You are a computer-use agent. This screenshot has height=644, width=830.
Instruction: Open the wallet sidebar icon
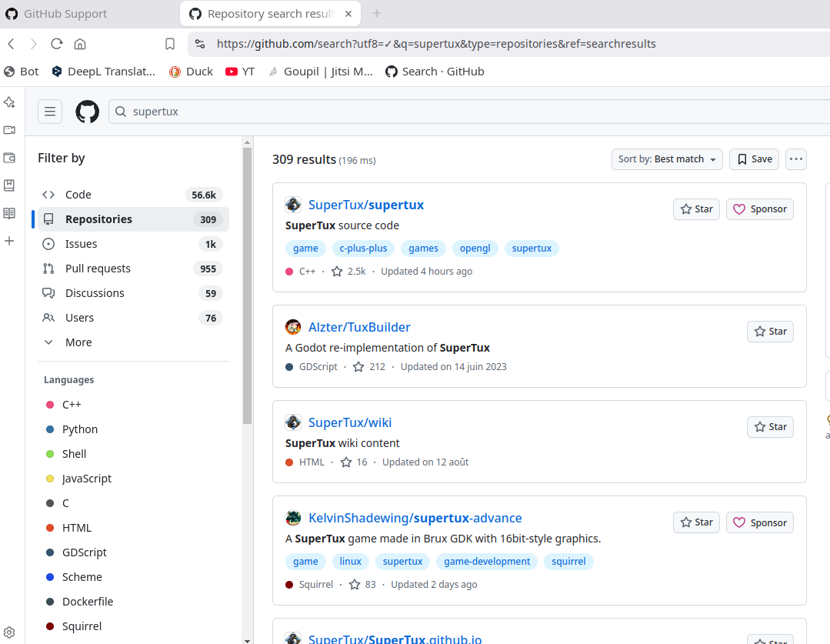pos(9,158)
